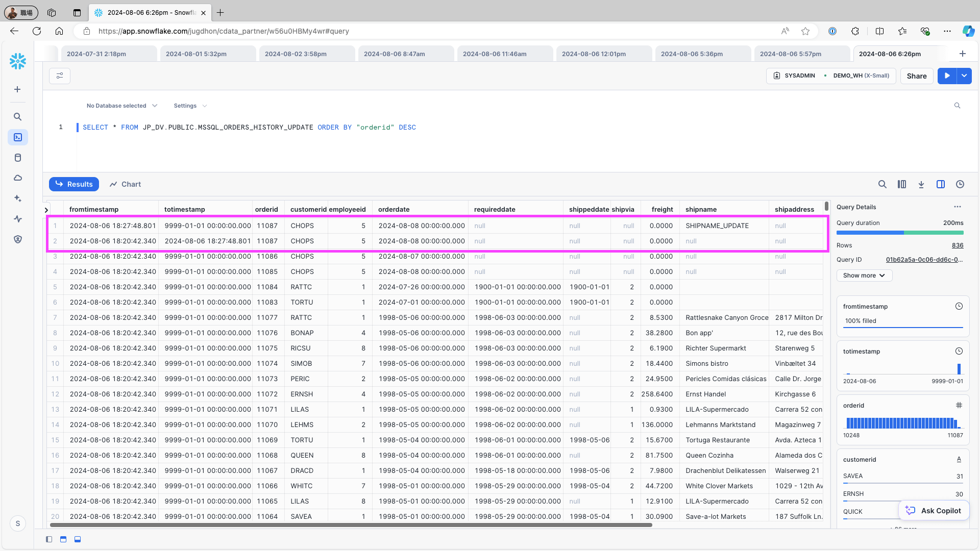
Task: Open the Query ID link
Action: point(924,260)
